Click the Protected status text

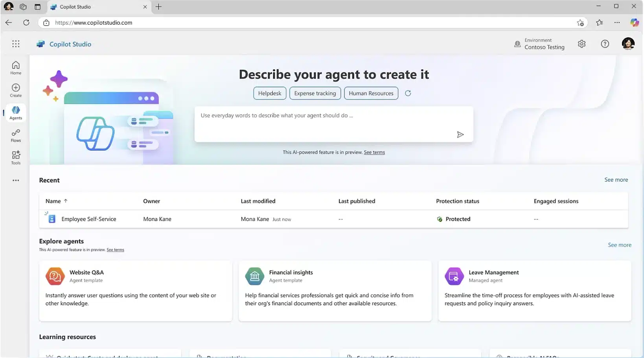pos(458,219)
